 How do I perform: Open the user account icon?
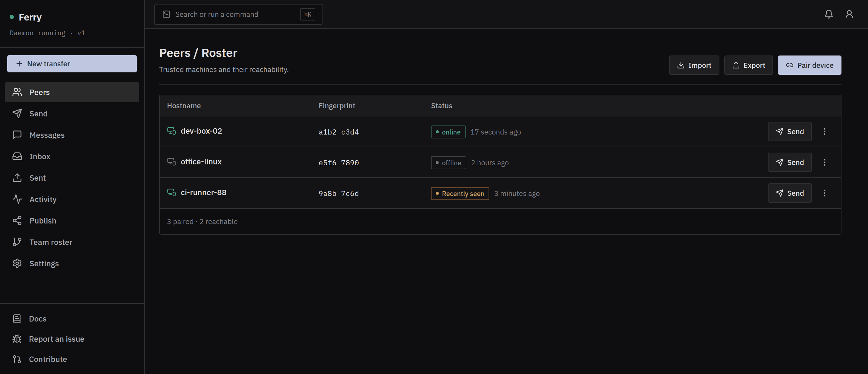pos(849,14)
